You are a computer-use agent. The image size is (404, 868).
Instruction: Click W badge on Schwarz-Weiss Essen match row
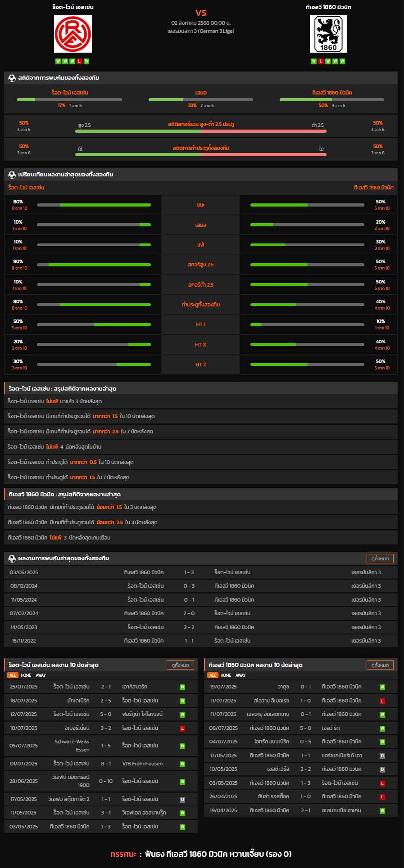coord(182,746)
